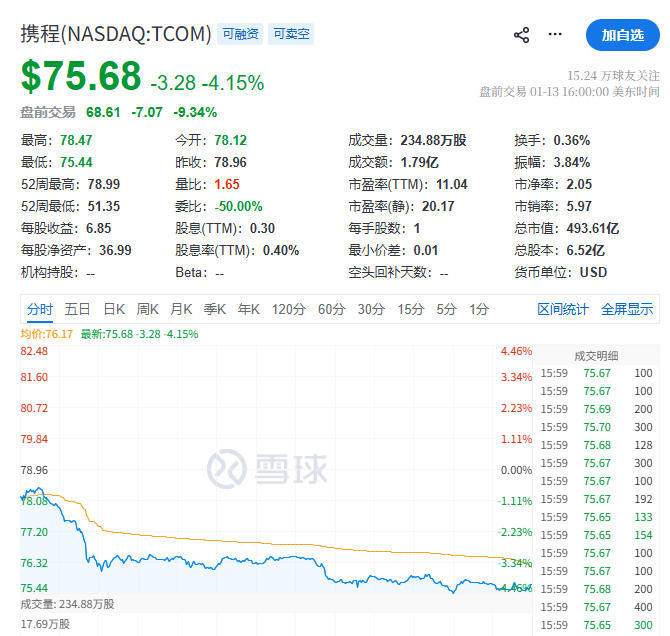Click the trade volume 154 entry
The image size is (670, 636).
(643, 535)
